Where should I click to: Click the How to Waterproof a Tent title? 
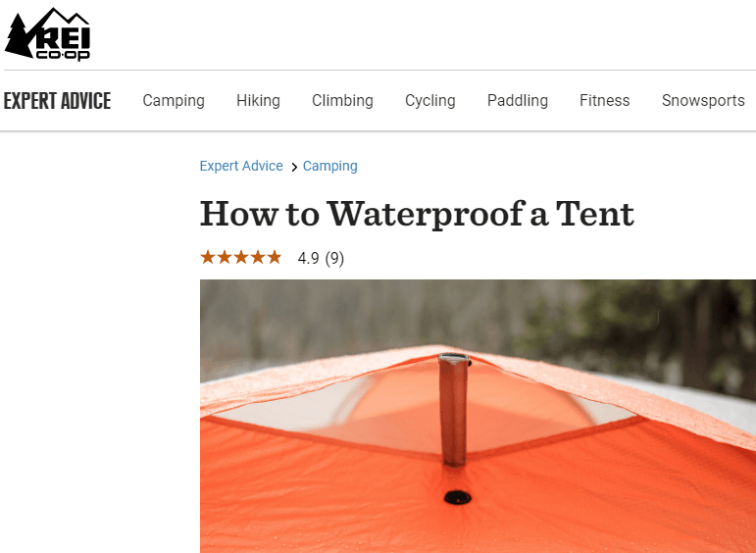tap(417, 213)
